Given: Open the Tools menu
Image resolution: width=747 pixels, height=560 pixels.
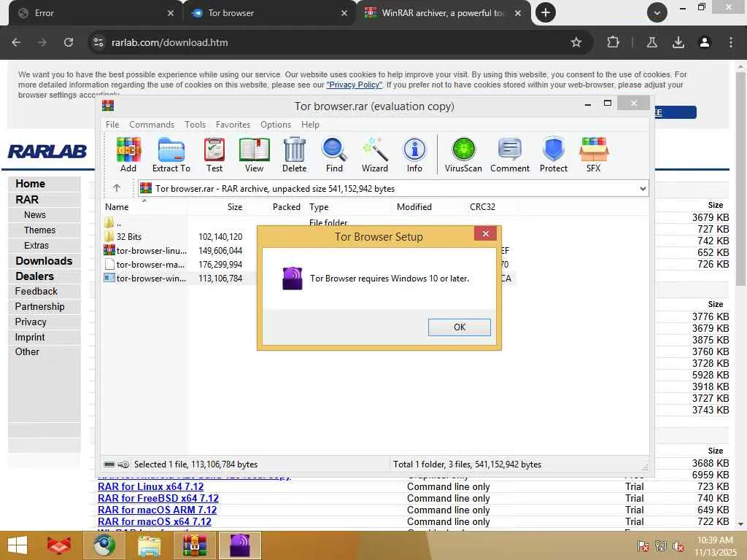Looking at the screenshot, I should [195, 124].
